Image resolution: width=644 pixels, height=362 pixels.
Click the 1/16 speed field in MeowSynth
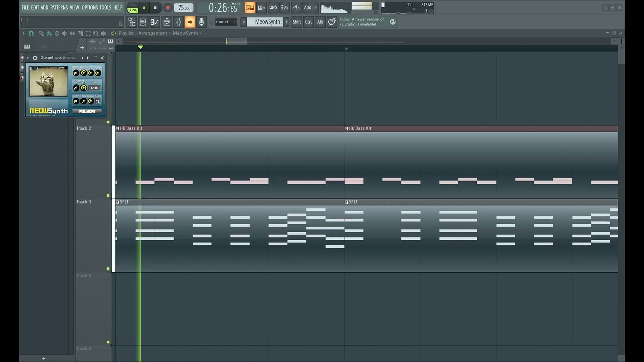tap(94, 88)
